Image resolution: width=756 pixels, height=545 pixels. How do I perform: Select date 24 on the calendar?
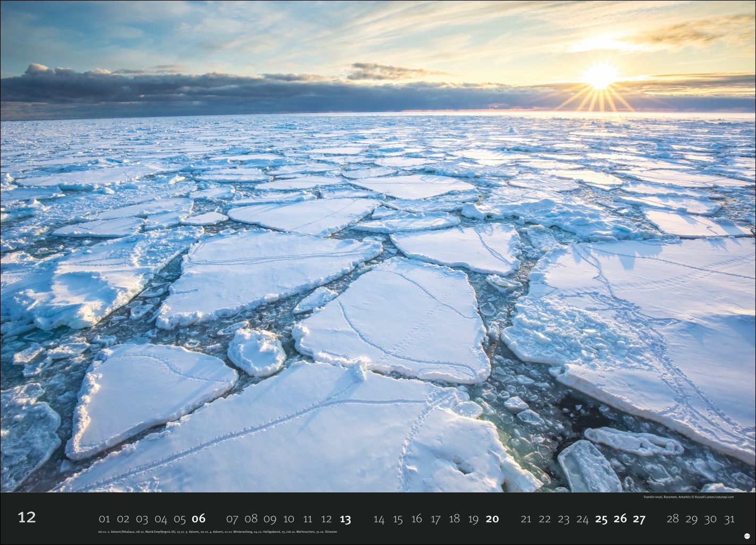(582, 519)
